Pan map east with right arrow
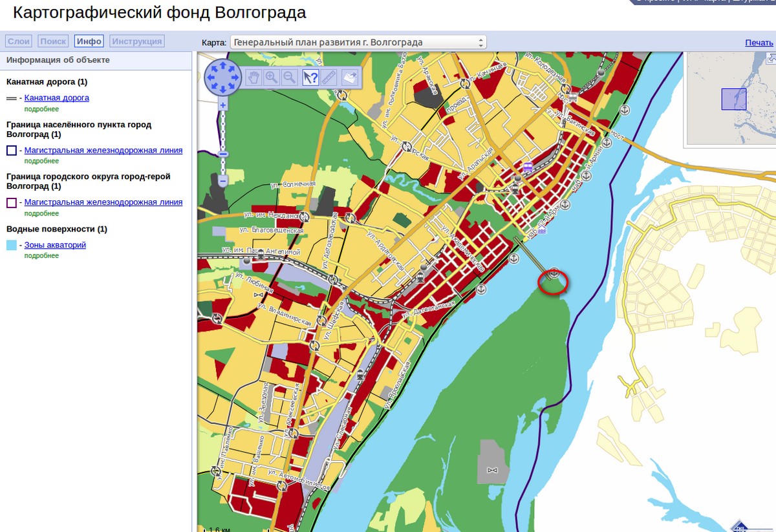 pyautogui.click(x=235, y=78)
